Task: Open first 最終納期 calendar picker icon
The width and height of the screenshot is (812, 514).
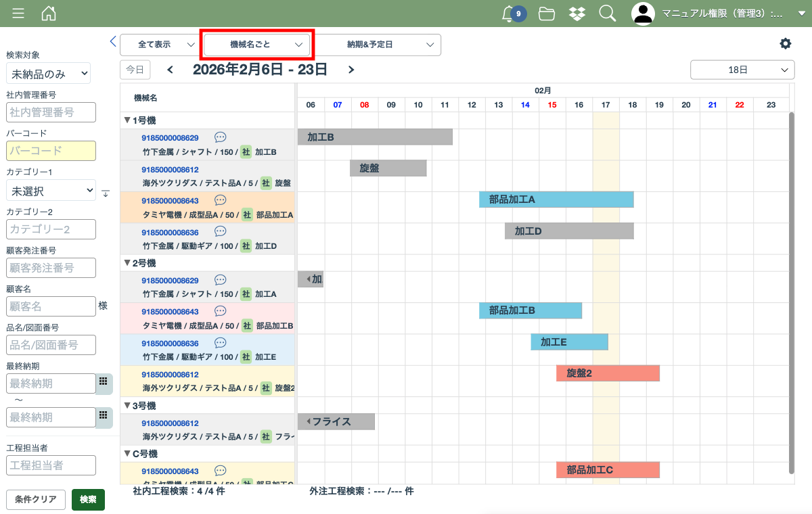Action: click(x=104, y=382)
